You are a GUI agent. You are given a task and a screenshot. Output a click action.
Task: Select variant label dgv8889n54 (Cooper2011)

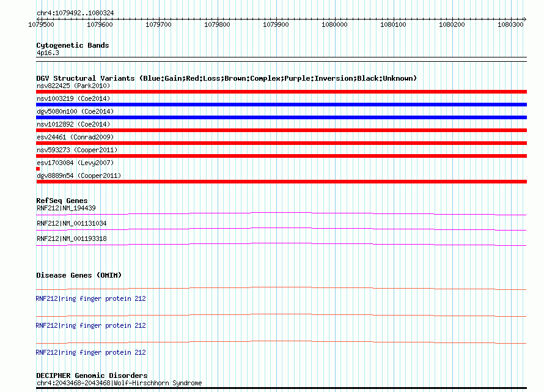click(x=79, y=176)
